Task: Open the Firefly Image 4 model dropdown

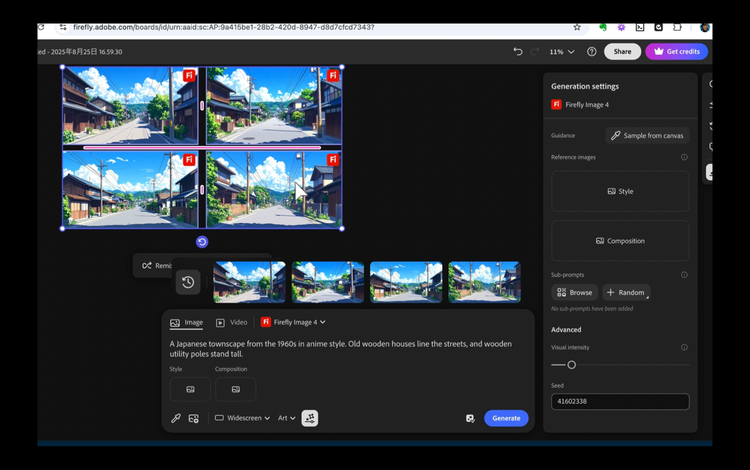Action: [294, 322]
